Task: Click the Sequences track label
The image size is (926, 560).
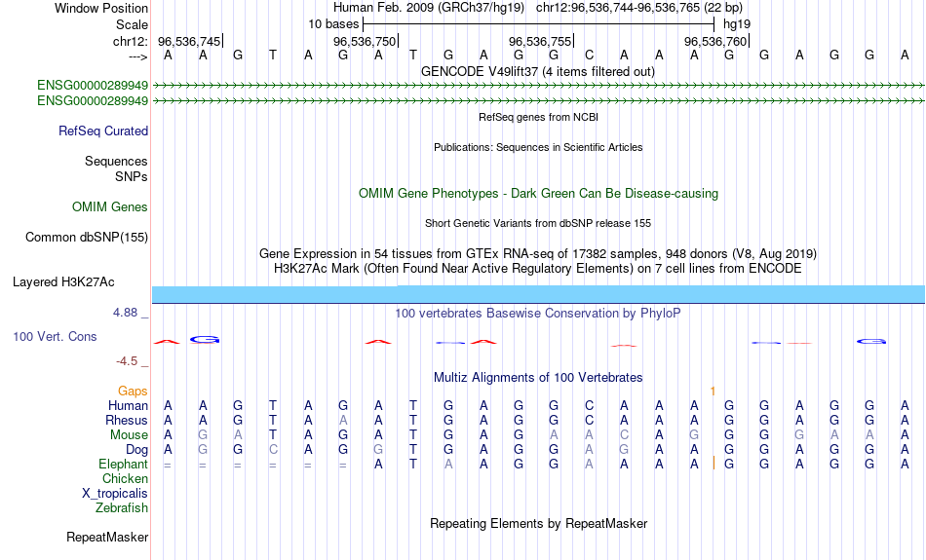Action: (116, 161)
